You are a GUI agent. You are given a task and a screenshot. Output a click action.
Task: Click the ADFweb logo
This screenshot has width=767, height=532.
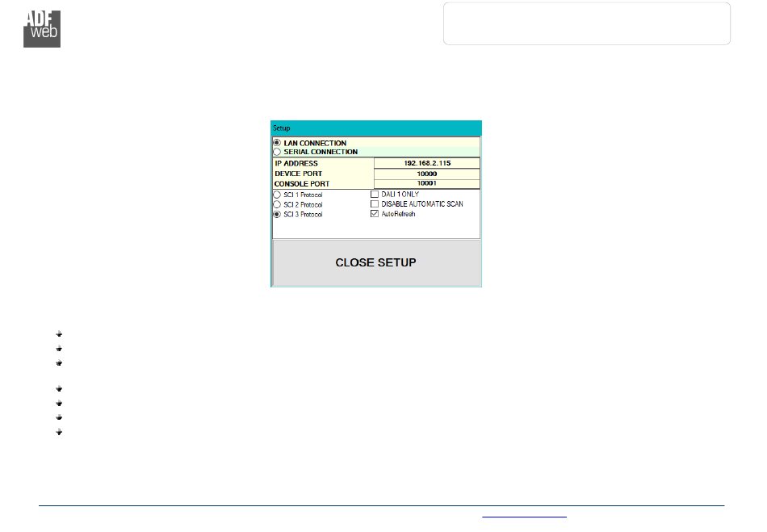pos(42,29)
